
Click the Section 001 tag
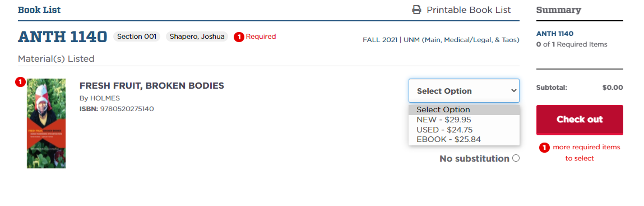pos(137,36)
